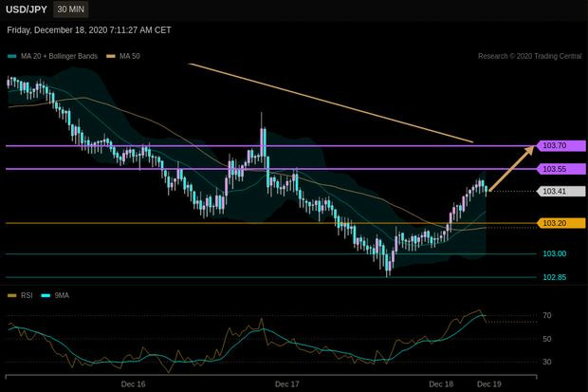Click the MA 50 legend label
The height and width of the screenshot is (392, 588).
coord(129,56)
